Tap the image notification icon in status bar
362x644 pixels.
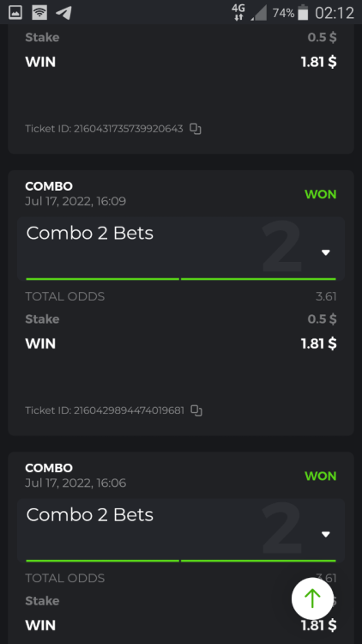15,13
